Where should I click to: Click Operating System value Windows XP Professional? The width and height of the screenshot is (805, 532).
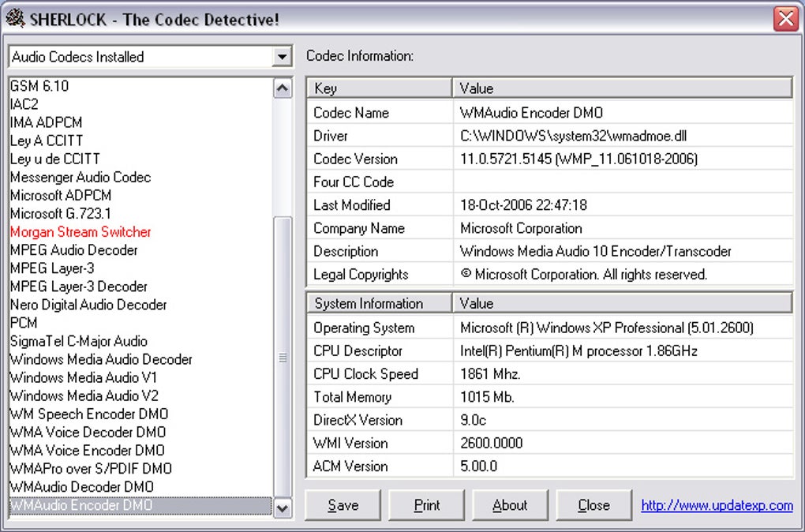[607, 328]
